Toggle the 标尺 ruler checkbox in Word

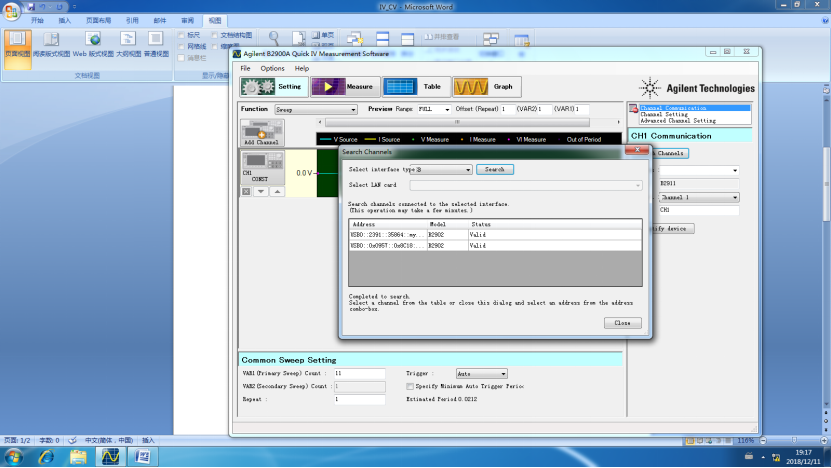(181, 35)
